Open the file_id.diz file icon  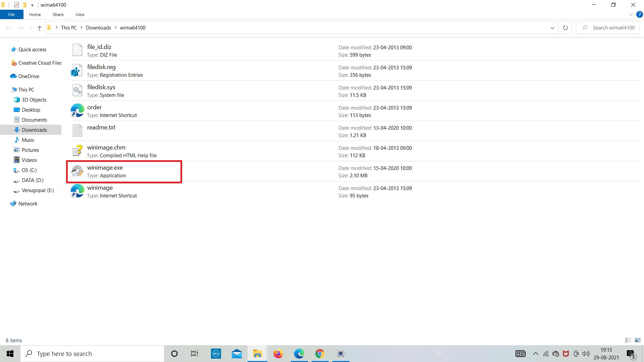77,50
